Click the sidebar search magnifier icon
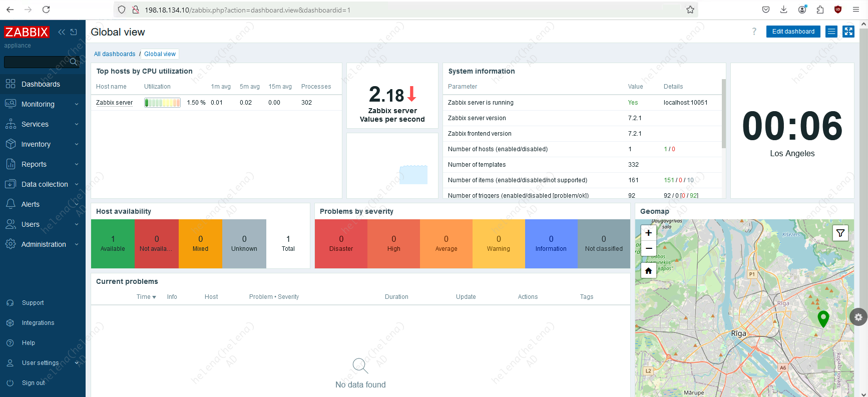Screen dimensions: 868x397 click(x=74, y=62)
